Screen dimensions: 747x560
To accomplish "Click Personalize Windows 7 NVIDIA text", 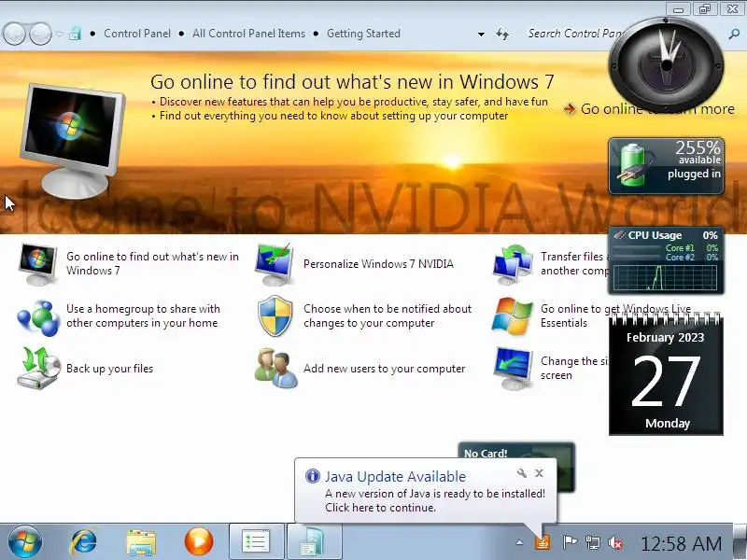I will 379,264.
